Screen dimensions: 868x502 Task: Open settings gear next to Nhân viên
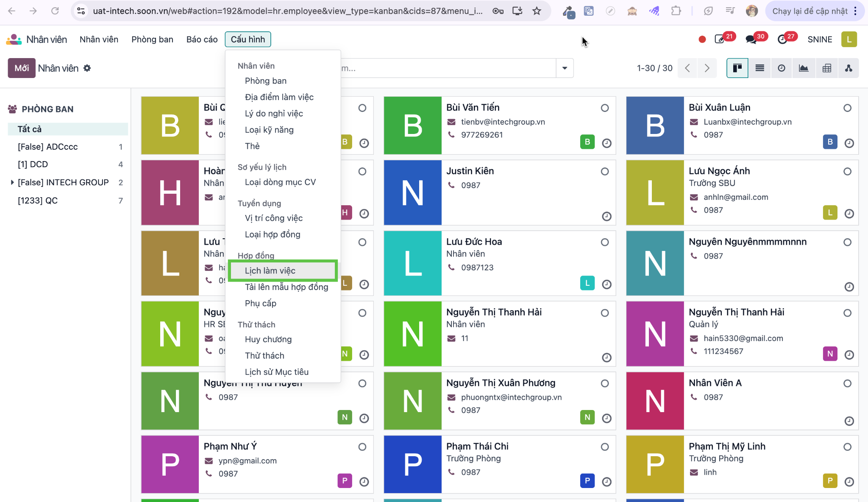[x=87, y=68]
